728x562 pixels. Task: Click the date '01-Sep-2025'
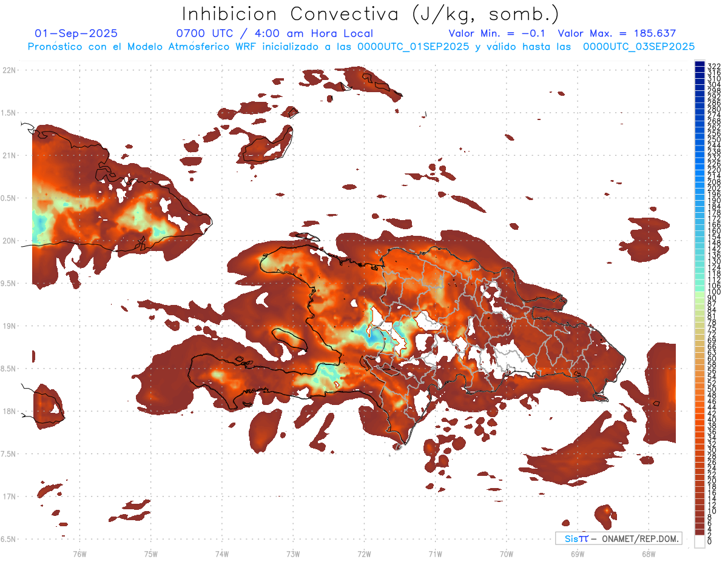coord(76,33)
